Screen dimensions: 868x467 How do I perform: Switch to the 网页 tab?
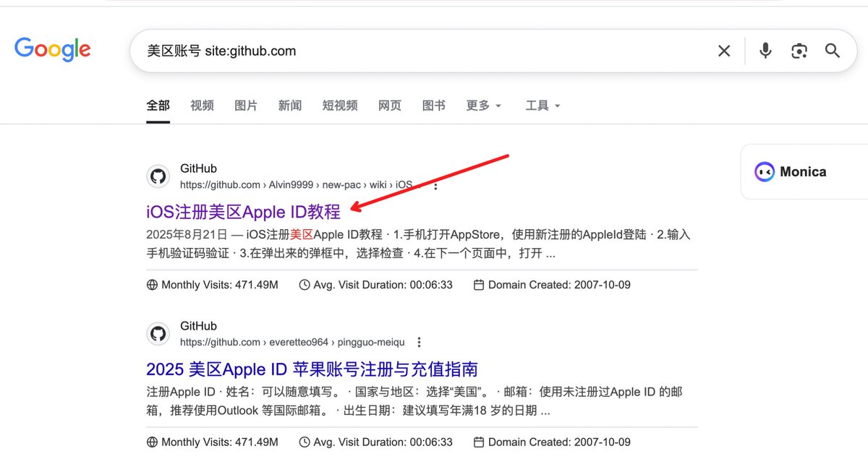coord(390,106)
